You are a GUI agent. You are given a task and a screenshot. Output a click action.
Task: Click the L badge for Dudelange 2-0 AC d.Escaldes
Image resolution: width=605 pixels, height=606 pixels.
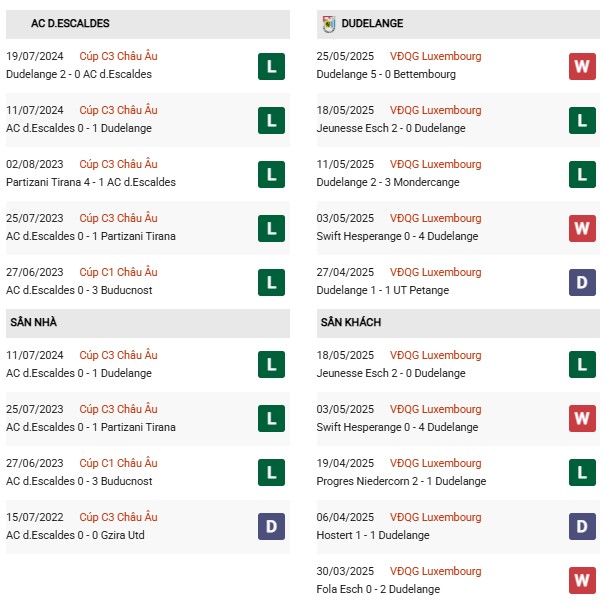tap(271, 66)
